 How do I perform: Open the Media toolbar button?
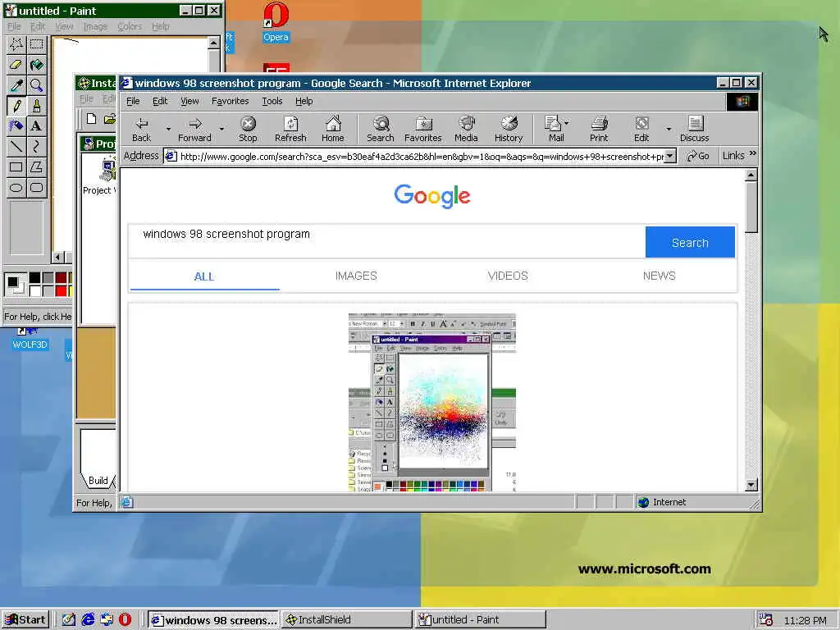pos(466,129)
